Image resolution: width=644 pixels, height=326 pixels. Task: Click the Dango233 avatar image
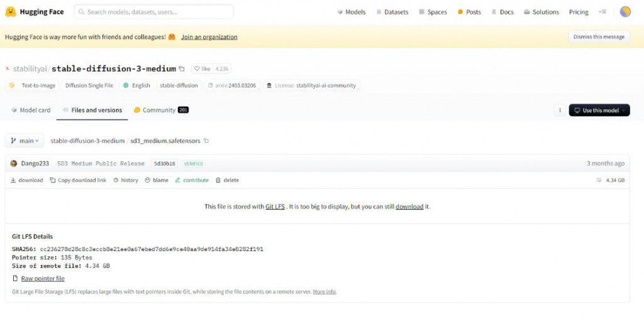tap(14, 163)
